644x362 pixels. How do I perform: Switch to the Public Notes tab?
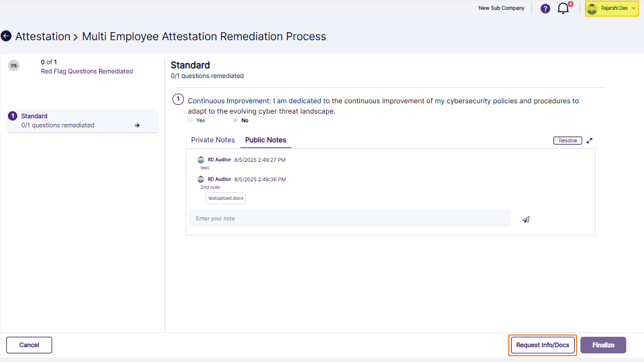coord(265,139)
